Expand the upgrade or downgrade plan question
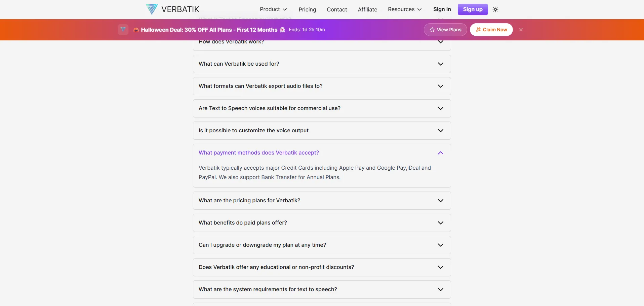644x306 pixels. 322,245
